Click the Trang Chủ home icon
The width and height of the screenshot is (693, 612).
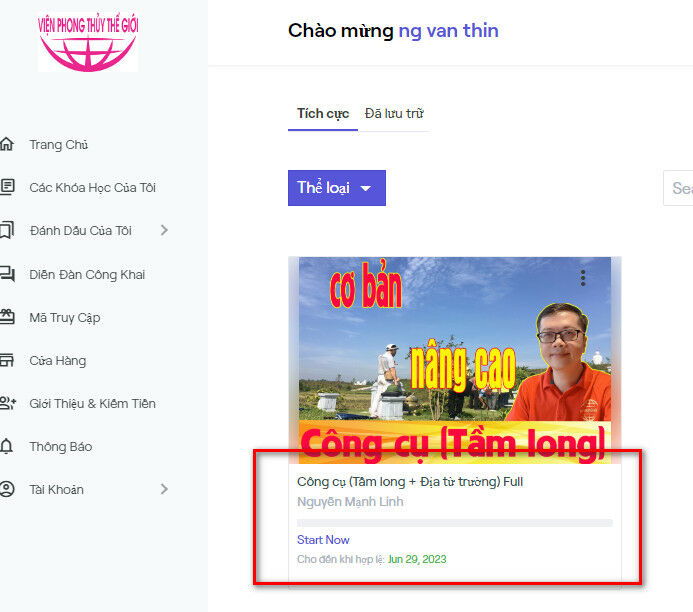click(x=7, y=144)
